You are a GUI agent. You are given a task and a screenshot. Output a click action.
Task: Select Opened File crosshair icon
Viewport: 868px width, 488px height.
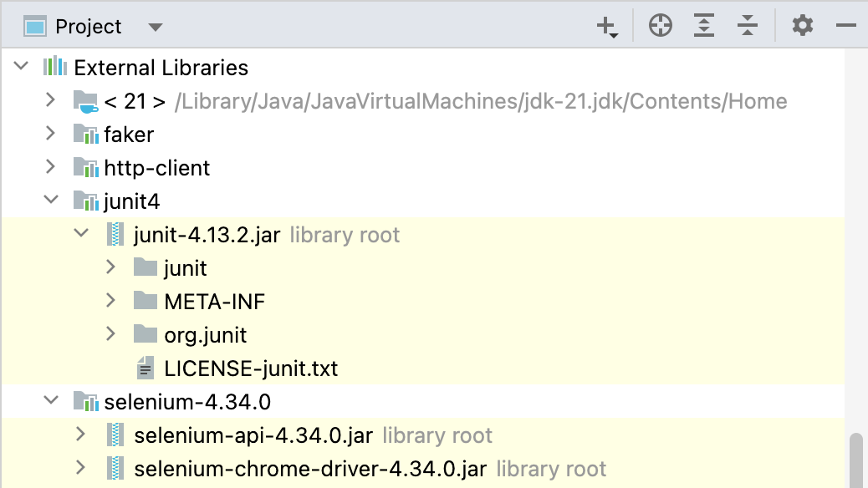point(661,26)
